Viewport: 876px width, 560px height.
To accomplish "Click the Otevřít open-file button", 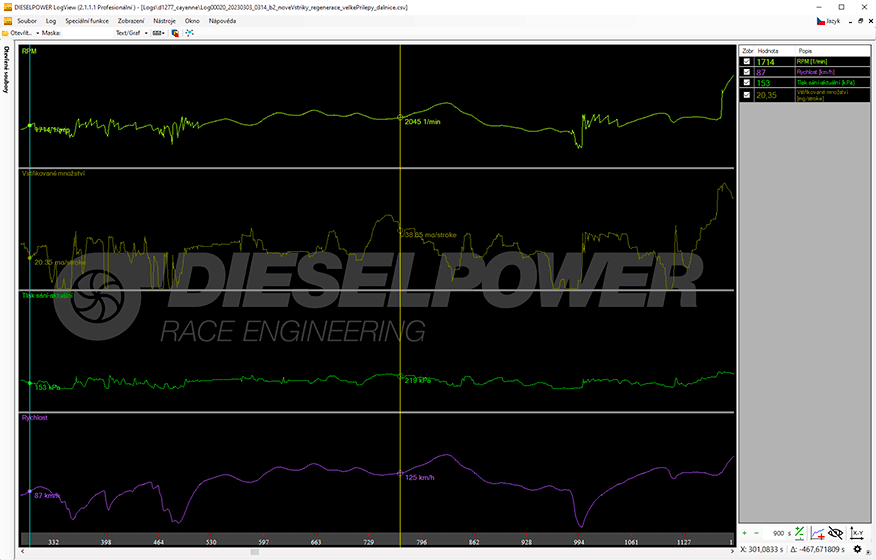I will pyautogui.click(x=17, y=33).
